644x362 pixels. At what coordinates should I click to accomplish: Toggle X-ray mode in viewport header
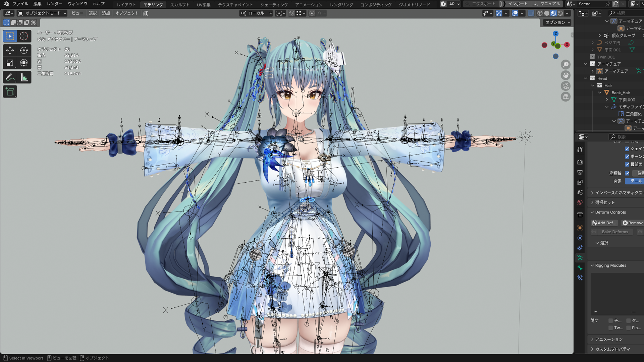(x=531, y=13)
